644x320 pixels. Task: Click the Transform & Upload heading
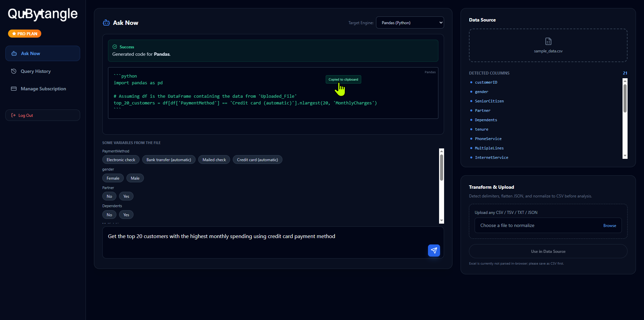click(x=491, y=187)
